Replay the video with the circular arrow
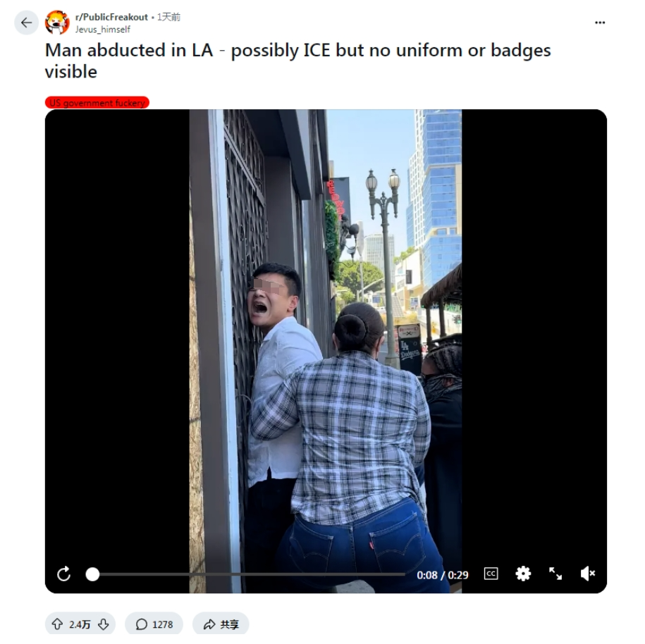The width and height of the screenshot is (645, 644). (63, 574)
